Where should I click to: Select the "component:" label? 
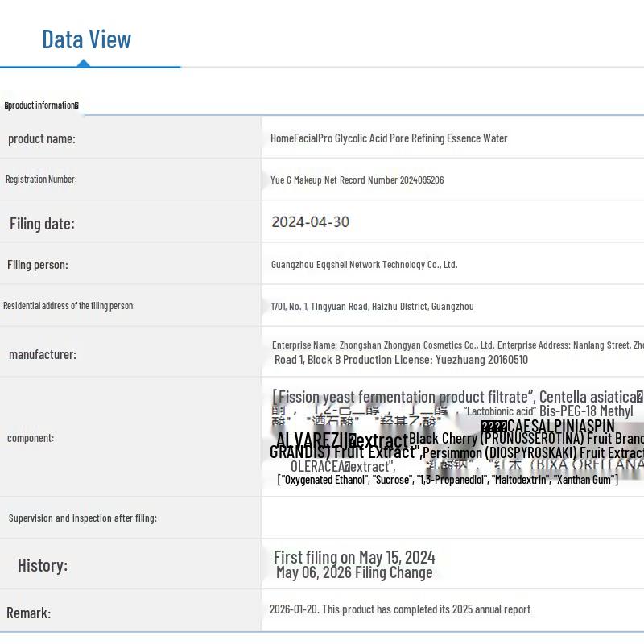pos(31,438)
